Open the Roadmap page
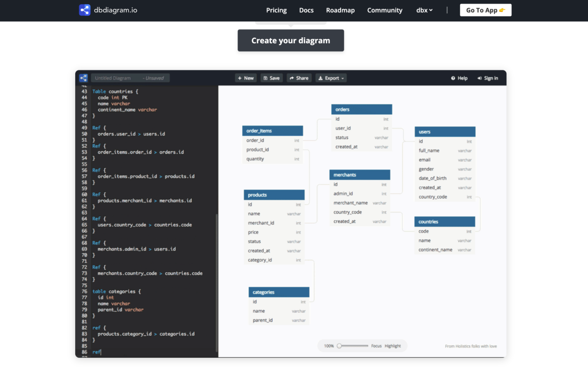 click(x=340, y=10)
